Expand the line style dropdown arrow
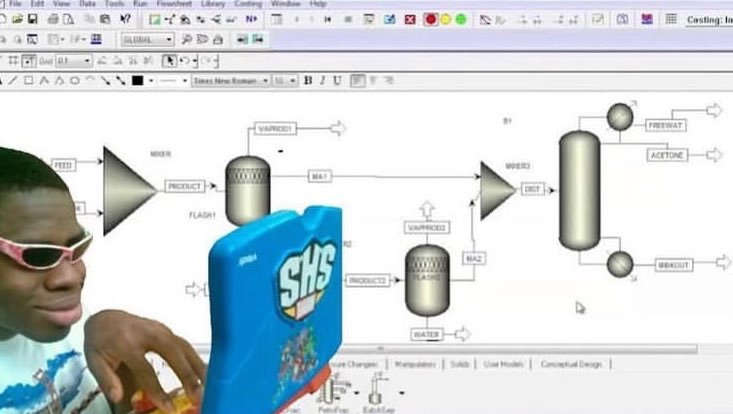This screenshot has height=414, width=733. point(185,81)
